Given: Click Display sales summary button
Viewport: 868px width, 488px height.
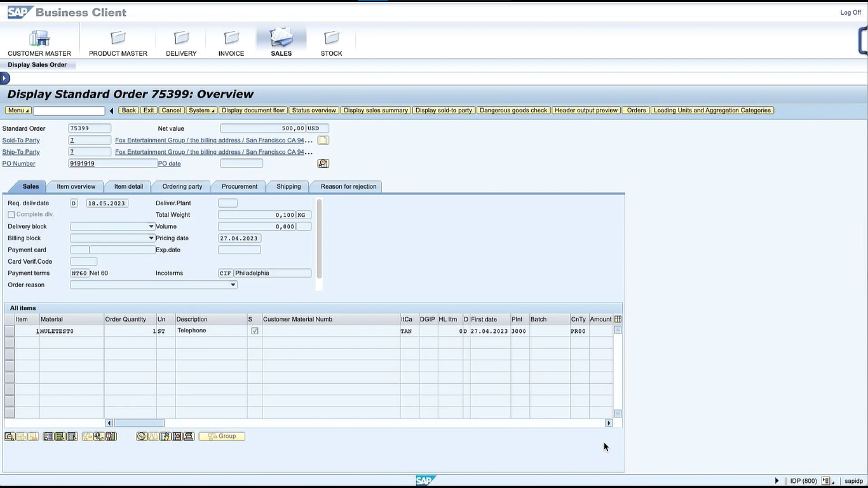Looking at the screenshot, I should click(376, 111).
